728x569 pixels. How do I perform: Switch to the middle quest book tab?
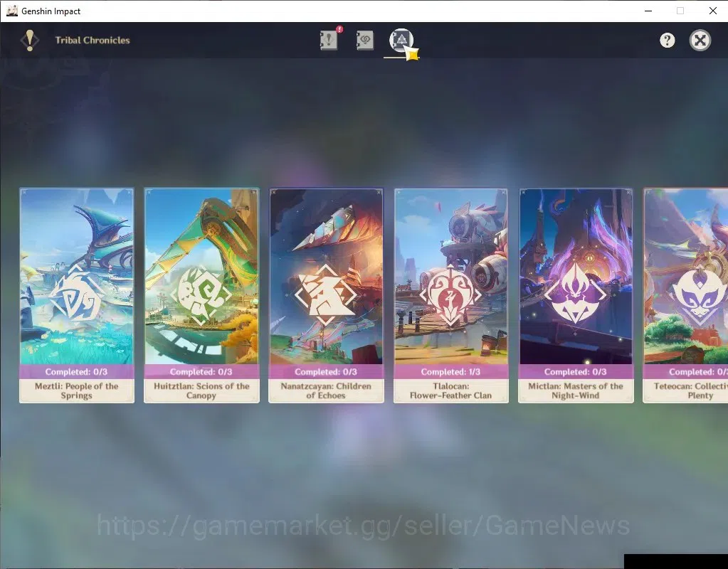(x=365, y=40)
